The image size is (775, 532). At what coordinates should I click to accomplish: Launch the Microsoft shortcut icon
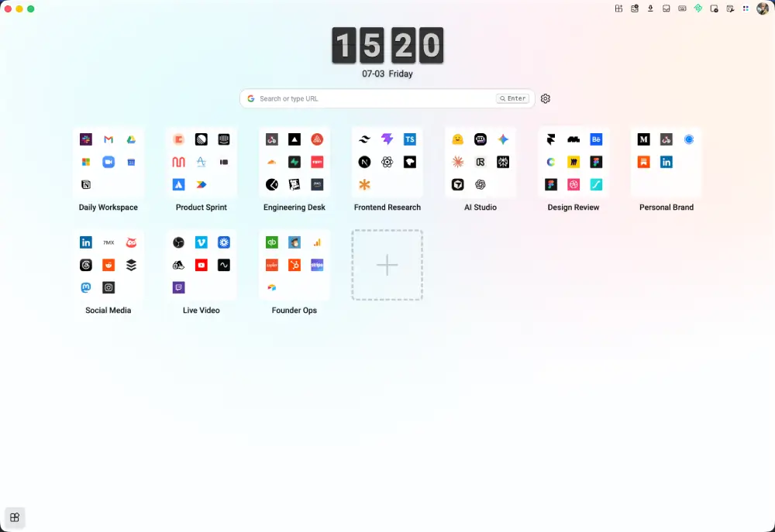point(86,162)
